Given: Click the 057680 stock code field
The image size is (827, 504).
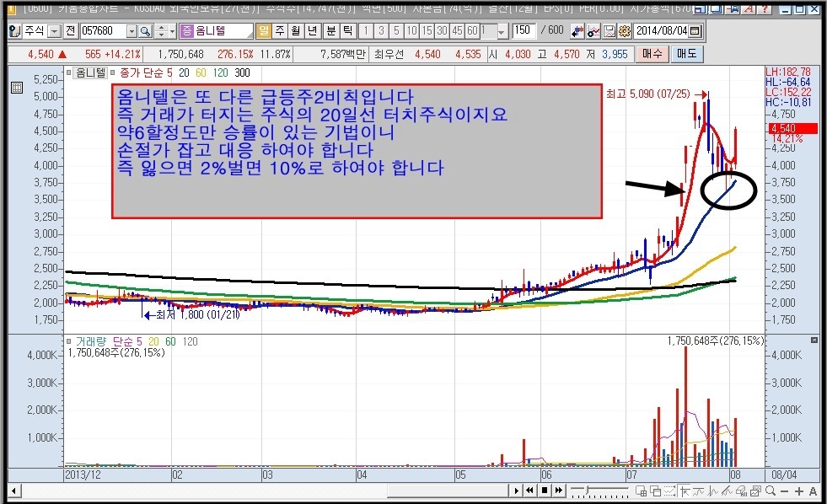Looking at the screenshot, I should coord(103,31).
